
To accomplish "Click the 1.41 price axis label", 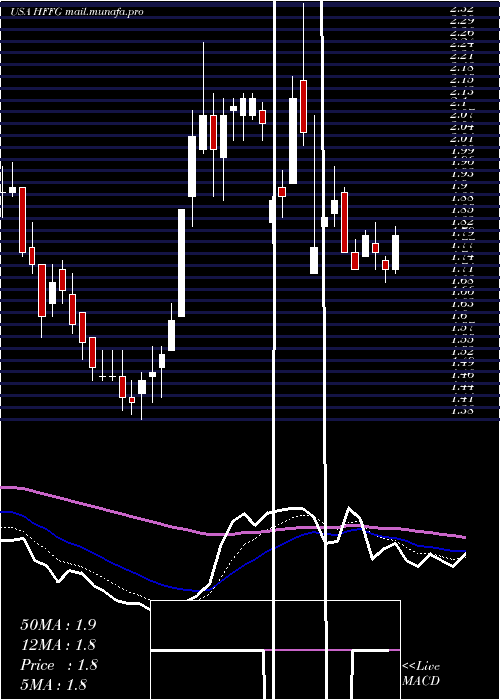I will 462,399.
